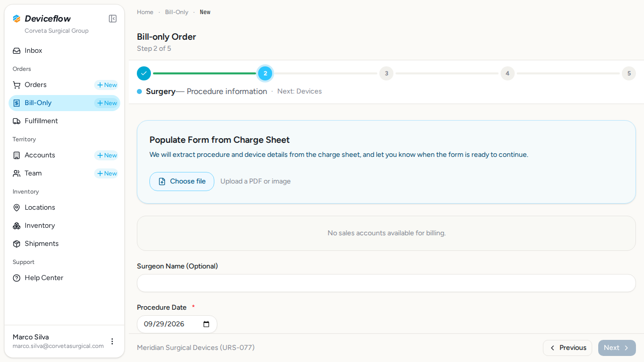Click Marco Silva email text

tap(58, 346)
